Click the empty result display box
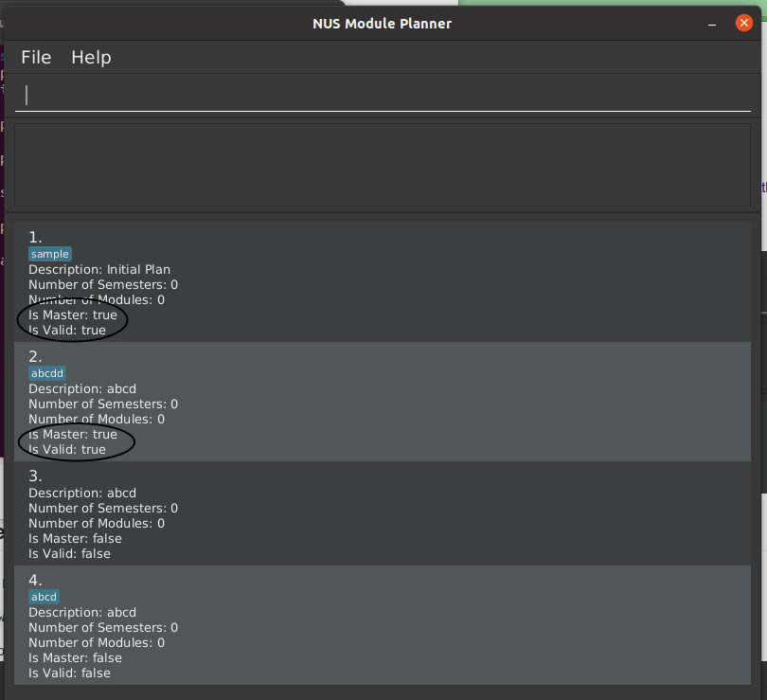Image resolution: width=767 pixels, height=700 pixels. tap(383, 165)
